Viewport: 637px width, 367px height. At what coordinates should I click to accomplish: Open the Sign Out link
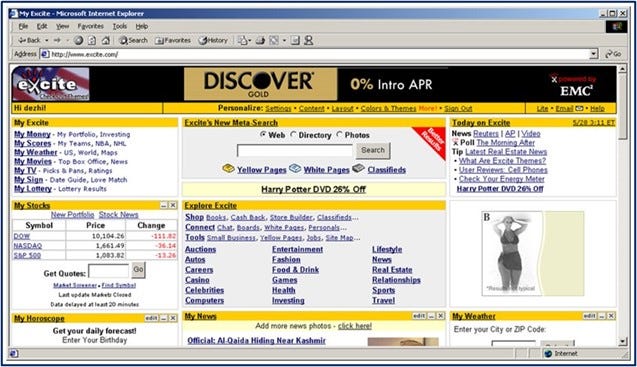(458, 109)
